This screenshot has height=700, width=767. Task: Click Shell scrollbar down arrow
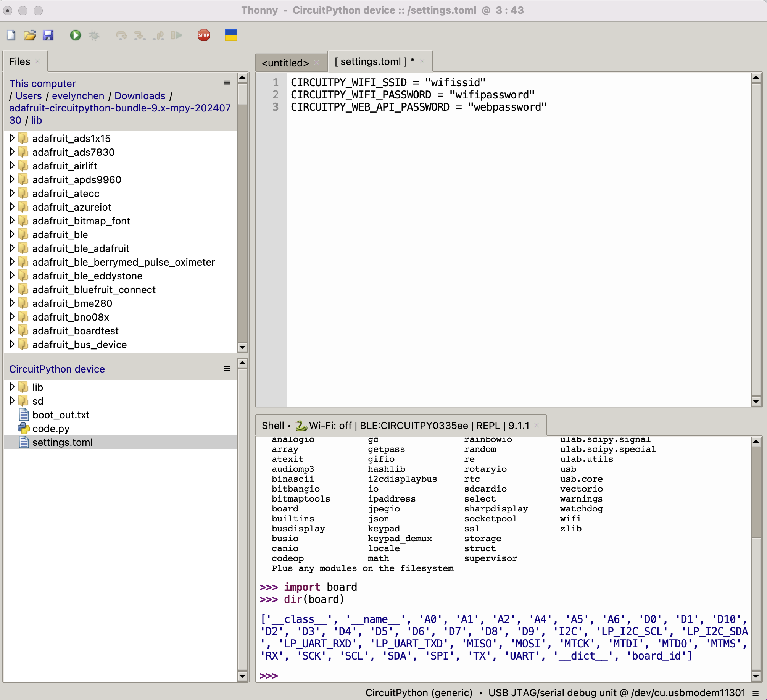tap(756, 676)
